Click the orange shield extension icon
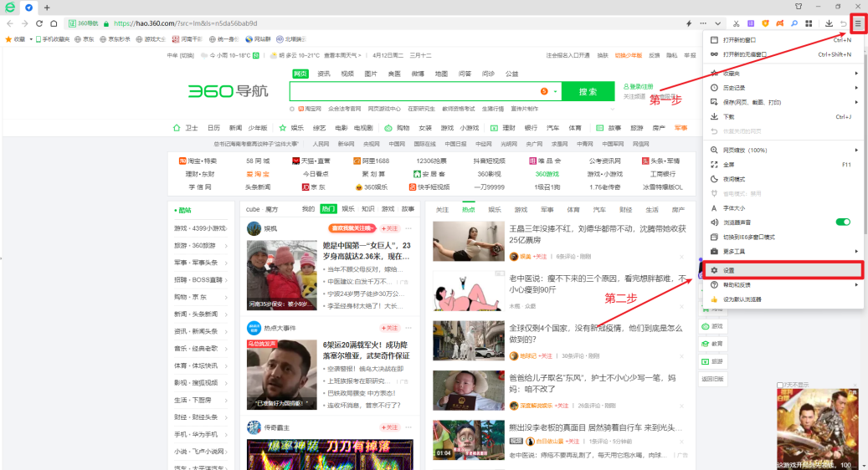Image resolution: width=868 pixels, height=470 pixels. click(x=765, y=23)
